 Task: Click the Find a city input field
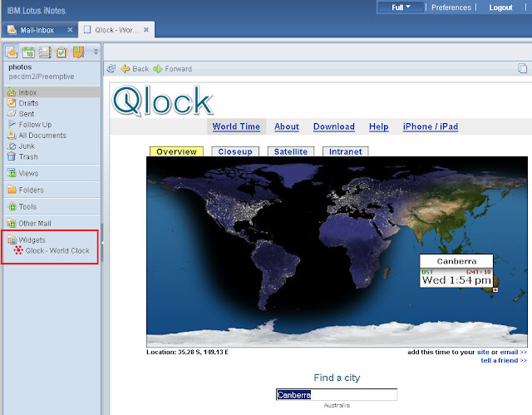[x=337, y=395]
